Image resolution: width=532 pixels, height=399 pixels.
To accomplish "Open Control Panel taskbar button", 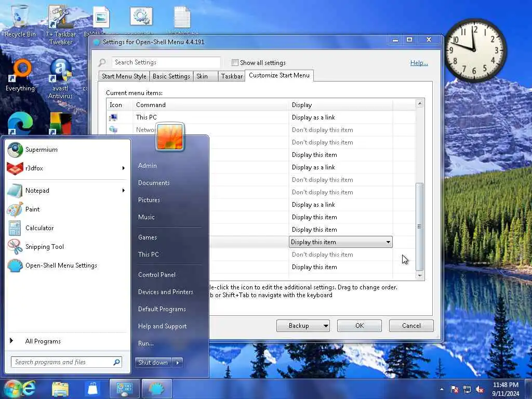I will [x=125, y=389].
